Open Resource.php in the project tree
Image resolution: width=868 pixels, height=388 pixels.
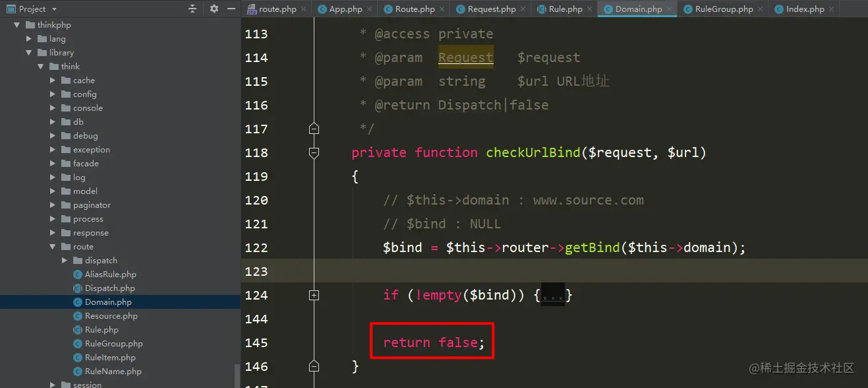pos(111,316)
